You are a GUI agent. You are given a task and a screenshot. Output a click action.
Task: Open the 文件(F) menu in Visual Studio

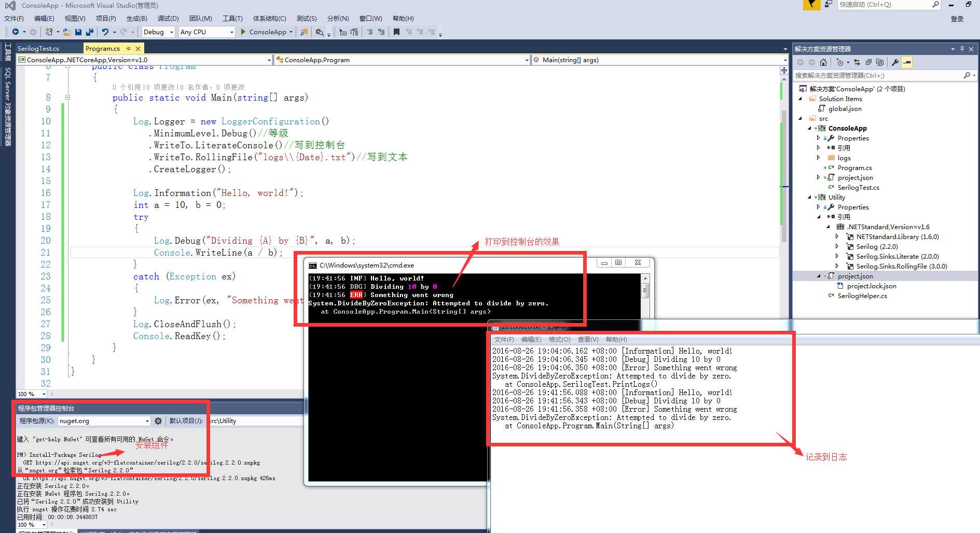pyautogui.click(x=14, y=18)
